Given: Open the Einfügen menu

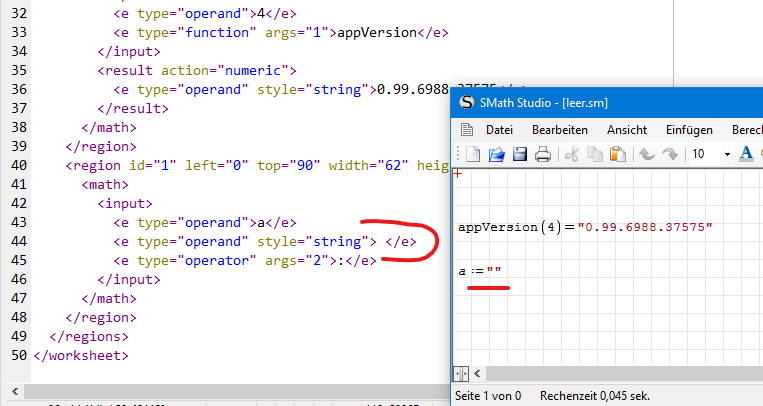Looking at the screenshot, I should click(x=689, y=130).
